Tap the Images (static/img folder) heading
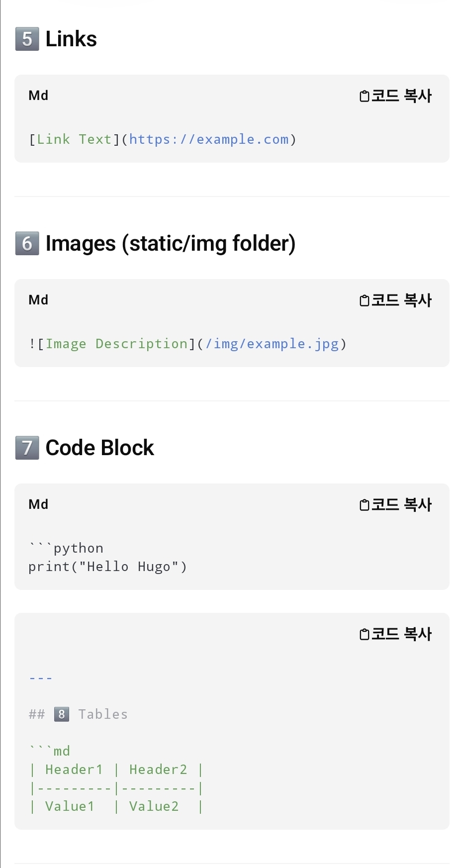463x868 pixels. pyautogui.click(x=170, y=244)
